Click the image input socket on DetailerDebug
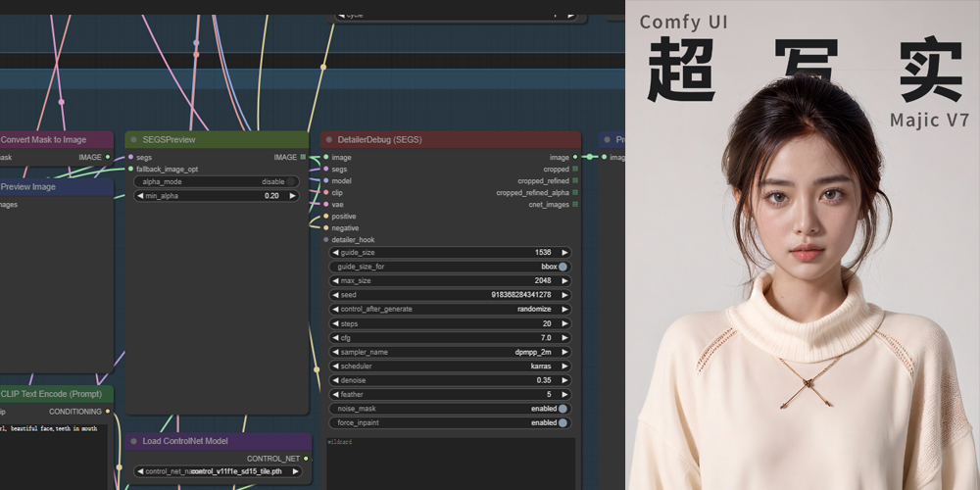The width and height of the screenshot is (980, 490). coord(325,158)
